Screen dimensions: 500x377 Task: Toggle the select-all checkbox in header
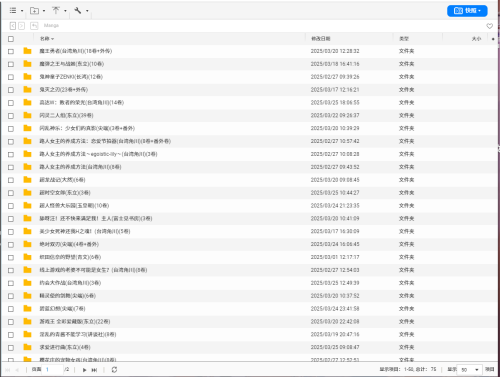(11, 39)
